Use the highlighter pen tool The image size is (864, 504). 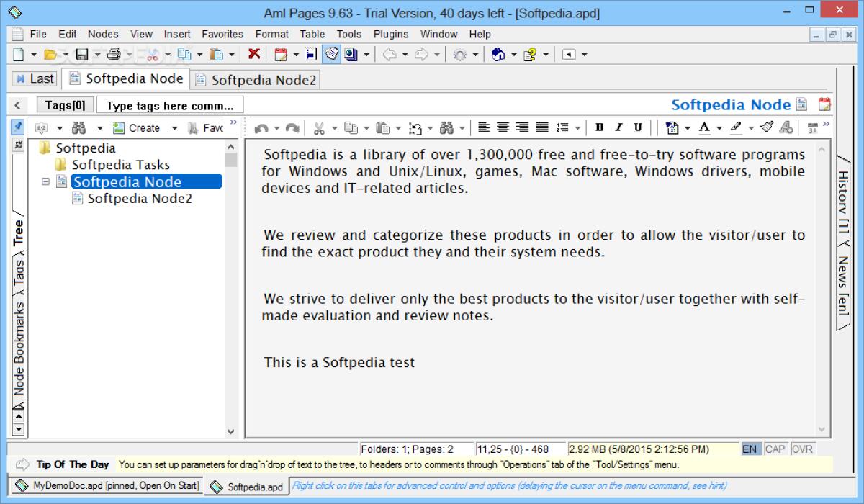[735, 127]
